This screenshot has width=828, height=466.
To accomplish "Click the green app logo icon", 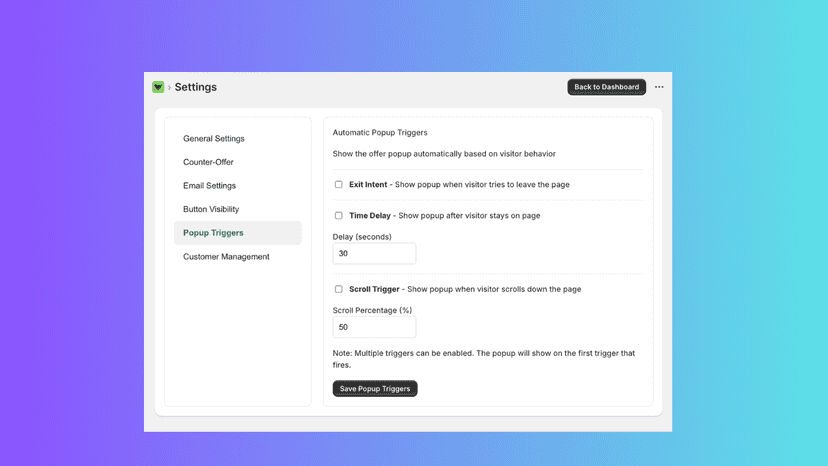I will [x=158, y=87].
